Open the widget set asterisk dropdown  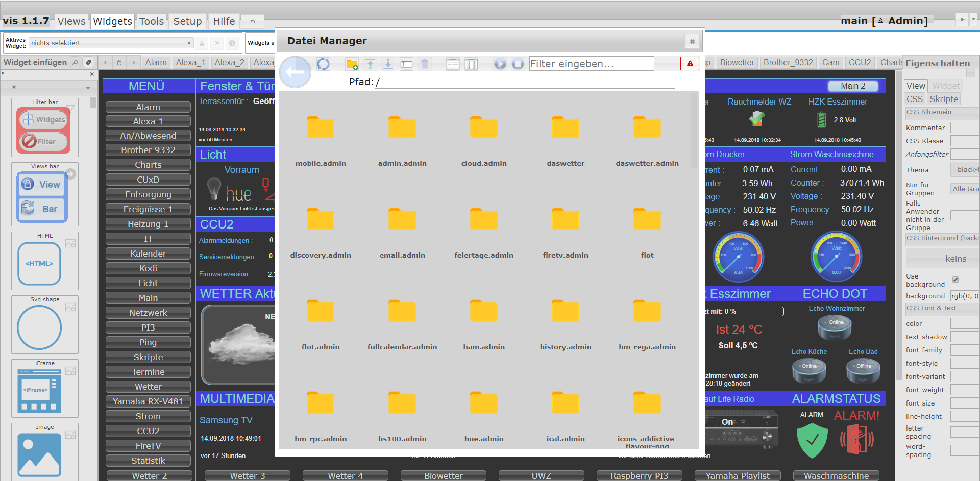pyautogui.click(x=50, y=87)
